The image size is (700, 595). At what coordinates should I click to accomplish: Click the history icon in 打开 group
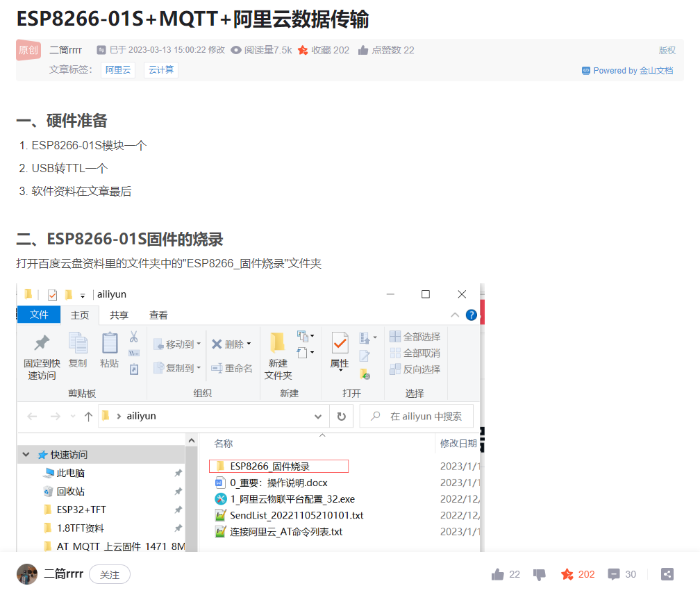[365, 374]
